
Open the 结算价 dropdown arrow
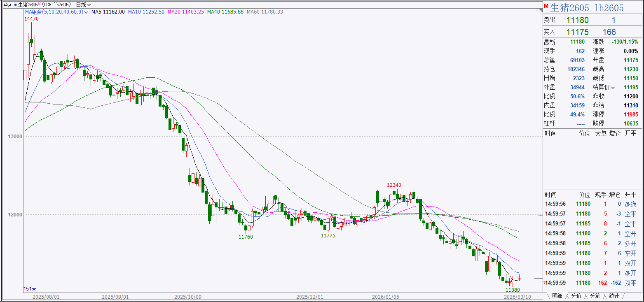tap(613, 88)
